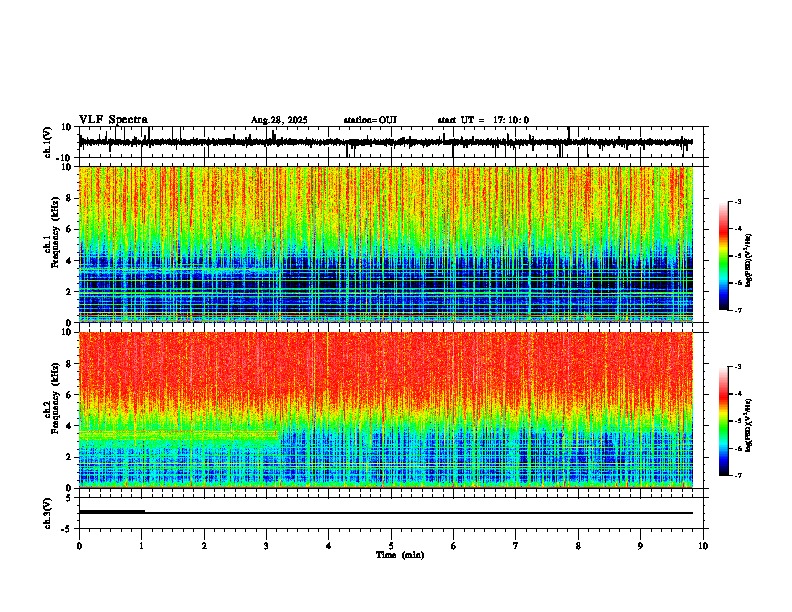Click inside the ch.1 spectrogram panel
Image resolution: width=792 pixels, height=612 pixels.
(x=386, y=244)
